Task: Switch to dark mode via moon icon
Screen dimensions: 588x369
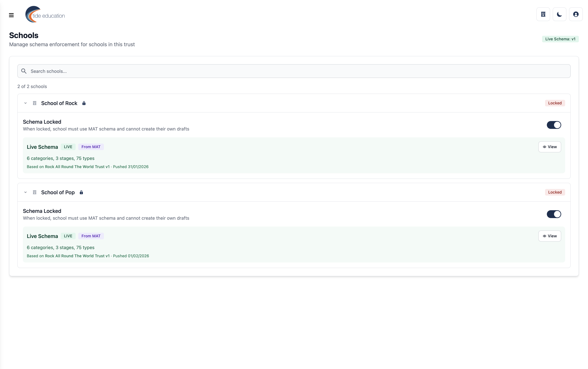Action: point(559,14)
